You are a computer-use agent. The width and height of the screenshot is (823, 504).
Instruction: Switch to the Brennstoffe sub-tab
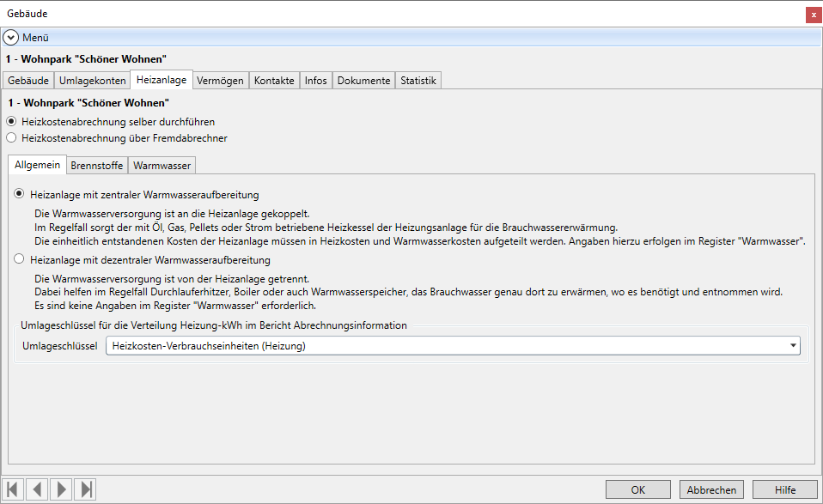pos(98,165)
